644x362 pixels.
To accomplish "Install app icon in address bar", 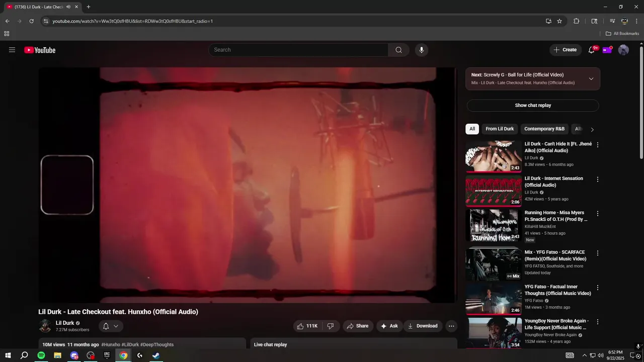I will click(x=548, y=21).
